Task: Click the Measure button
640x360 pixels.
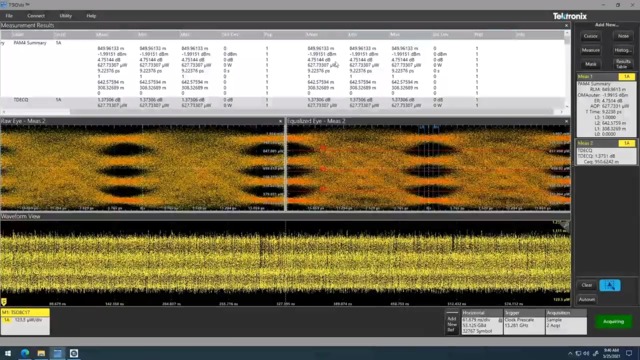Action: 590,50
